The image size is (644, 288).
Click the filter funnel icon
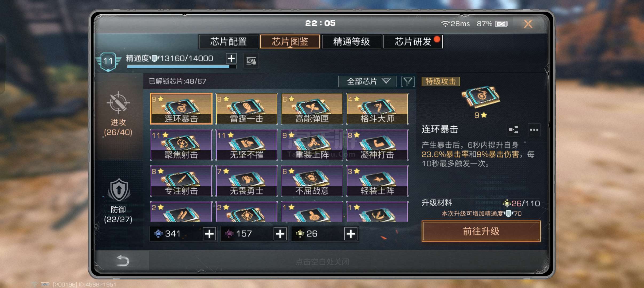(408, 81)
